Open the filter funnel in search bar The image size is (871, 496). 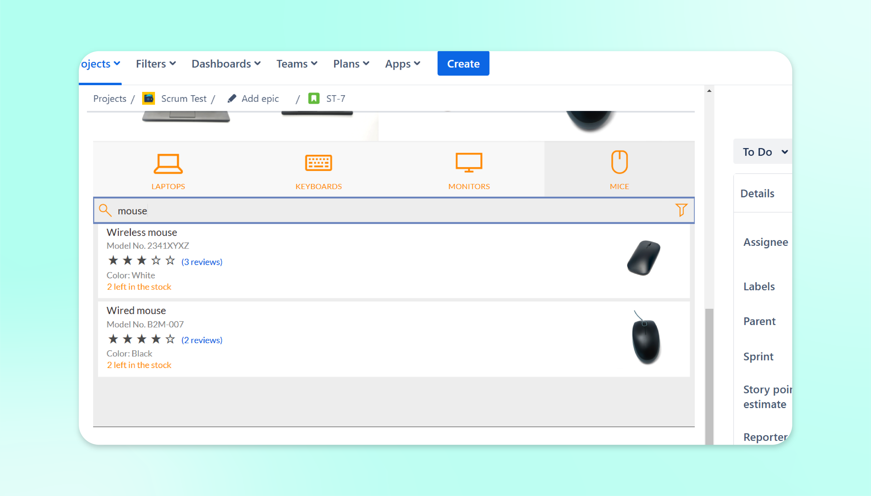click(x=681, y=210)
